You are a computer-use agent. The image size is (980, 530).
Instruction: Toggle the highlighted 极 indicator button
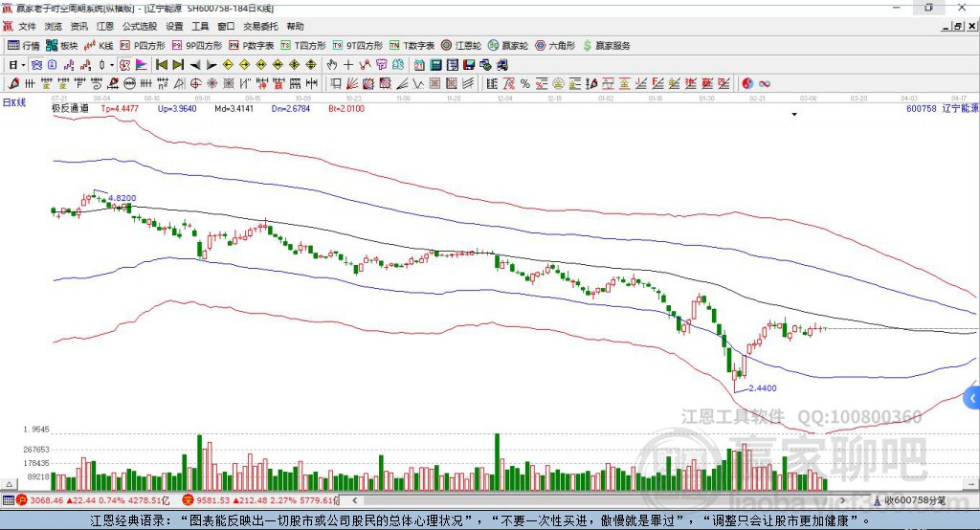point(125,64)
